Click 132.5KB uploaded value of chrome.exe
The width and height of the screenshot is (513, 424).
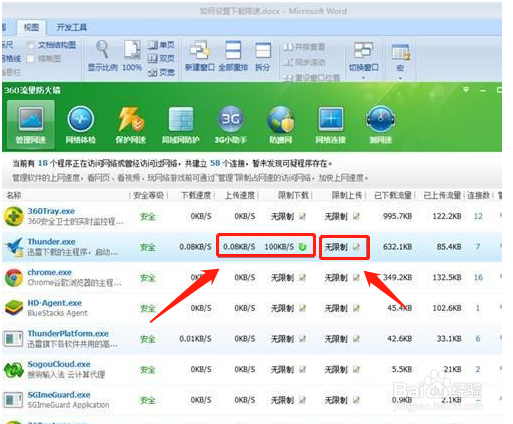(x=447, y=277)
